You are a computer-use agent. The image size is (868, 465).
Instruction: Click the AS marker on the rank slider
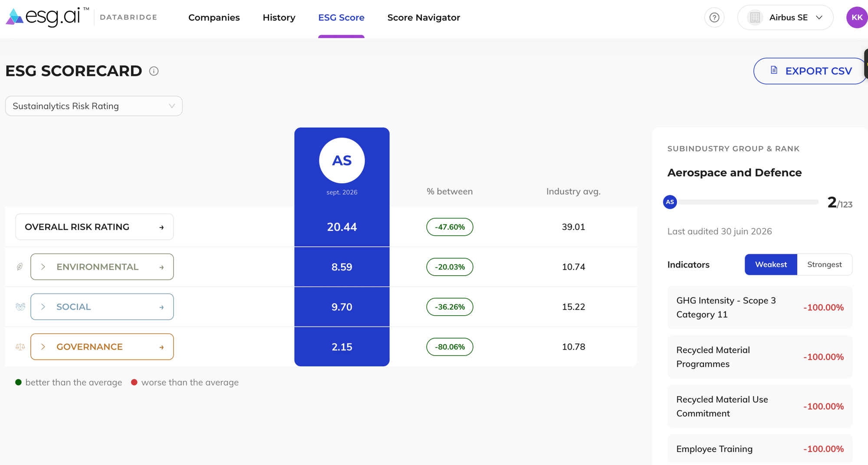(x=670, y=202)
